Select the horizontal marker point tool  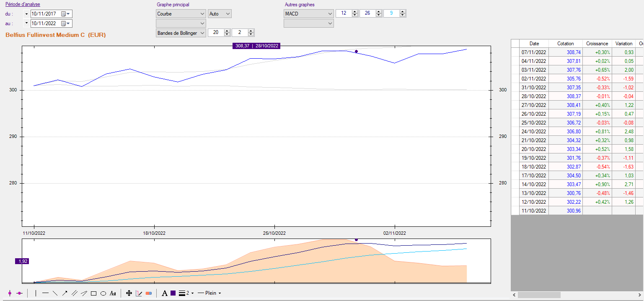tap(19, 293)
